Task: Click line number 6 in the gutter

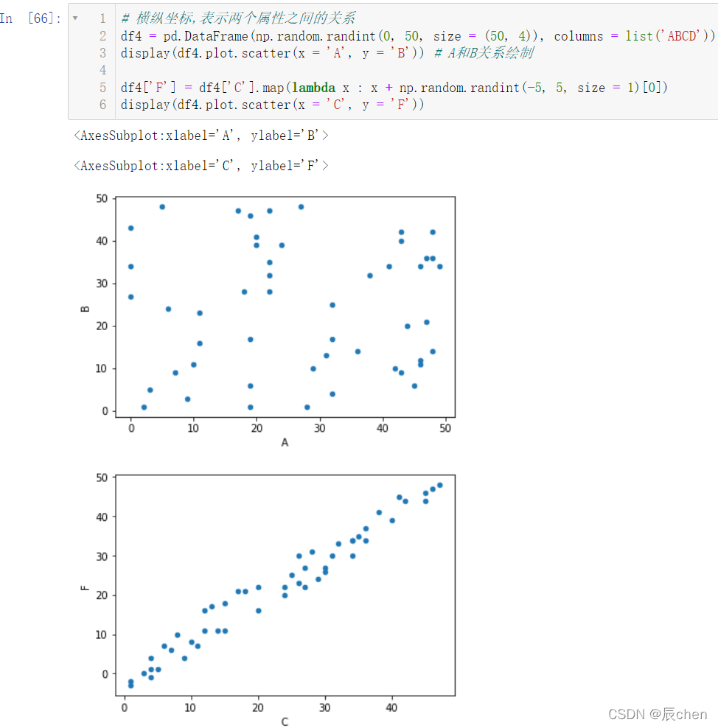Action: 103,105
